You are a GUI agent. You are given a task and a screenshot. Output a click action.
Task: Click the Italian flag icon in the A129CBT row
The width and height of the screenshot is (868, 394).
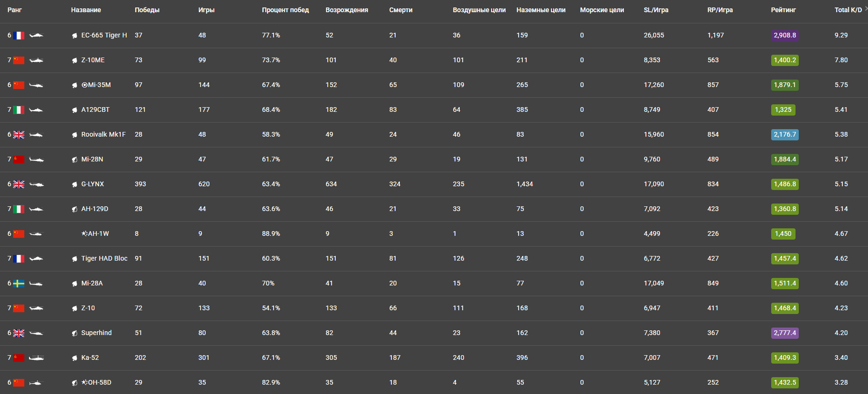point(19,110)
